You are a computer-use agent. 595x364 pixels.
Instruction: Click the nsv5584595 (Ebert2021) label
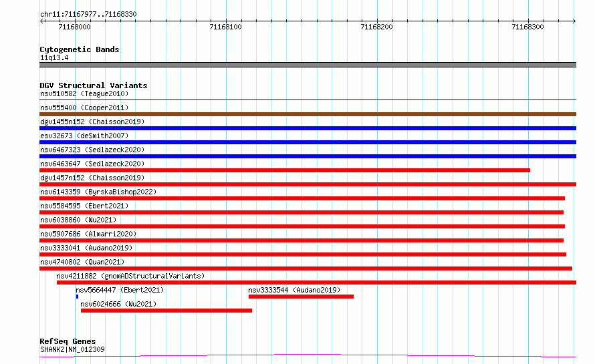coord(84,206)
